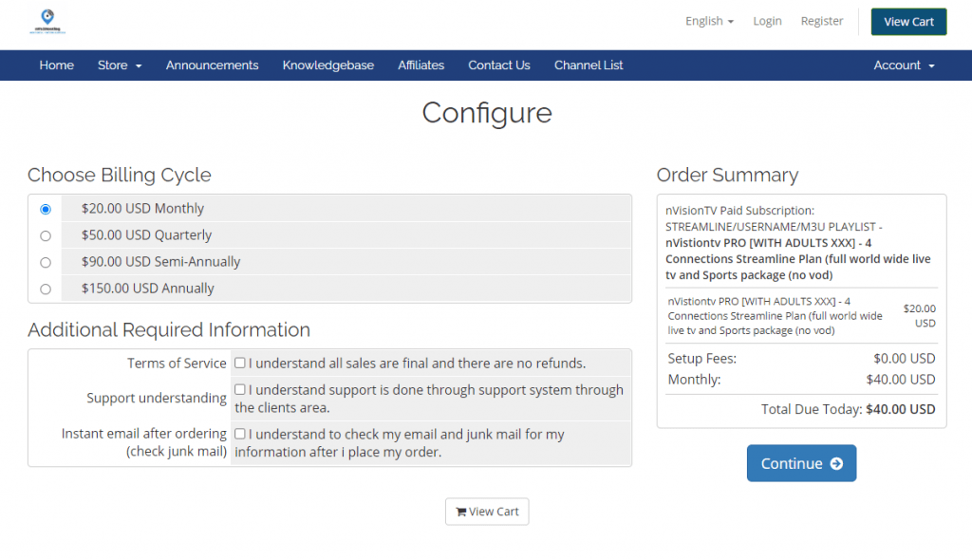This screenshot has height=560, width=972.
Task: Navigate to Affiliates
Action: pos(421,65)
